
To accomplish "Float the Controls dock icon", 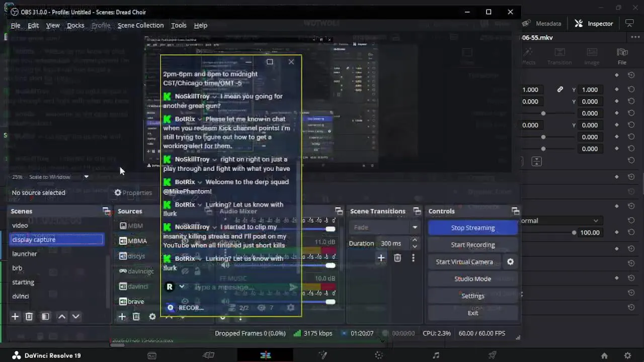I will pos(515,211).
